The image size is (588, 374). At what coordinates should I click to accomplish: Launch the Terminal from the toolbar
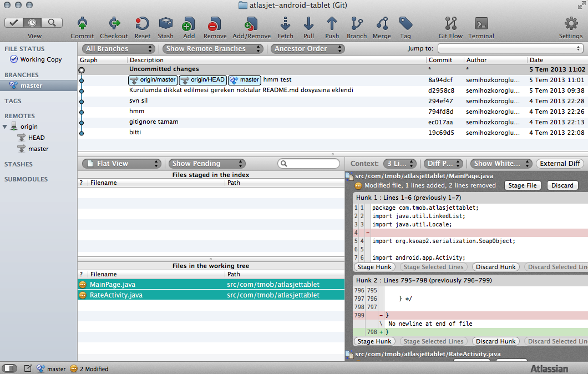(x=481, y=24)
